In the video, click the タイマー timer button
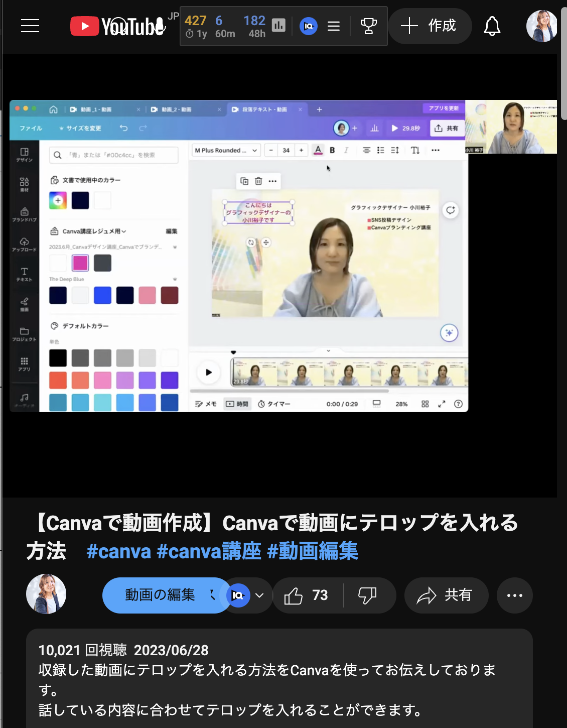567x728 pixels. pyautogui.click(x=274, y=404)
